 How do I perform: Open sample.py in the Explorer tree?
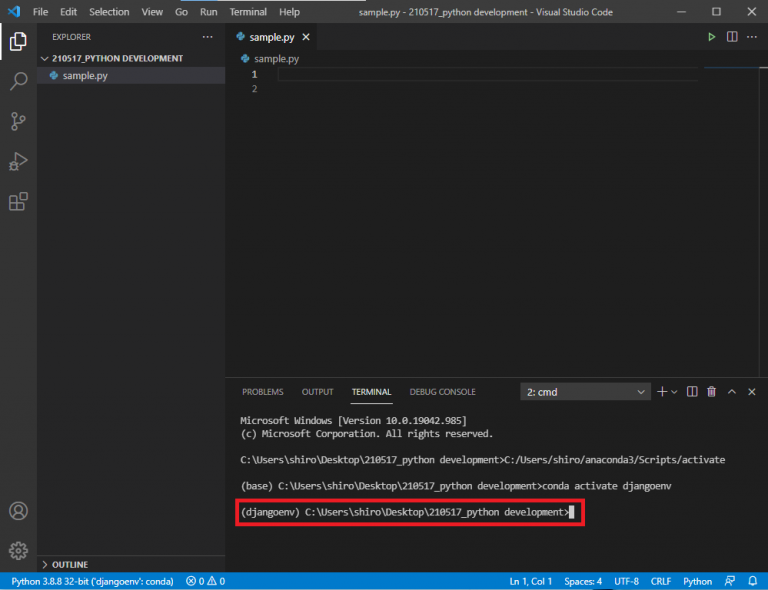pos(85,76)
